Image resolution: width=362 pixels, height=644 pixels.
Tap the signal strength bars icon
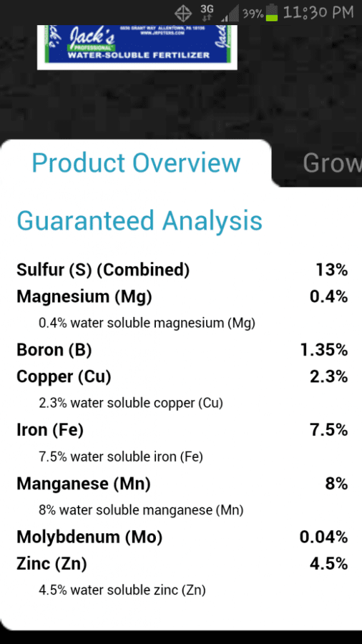(230, 14)
